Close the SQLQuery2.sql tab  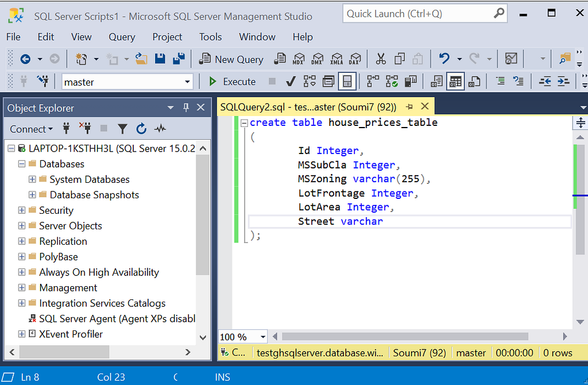[x=424, y=106]
